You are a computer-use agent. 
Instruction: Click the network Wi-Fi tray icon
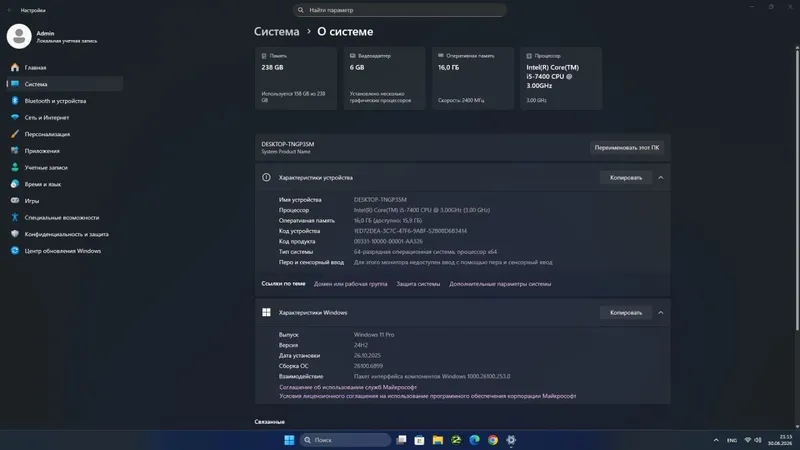[x=747, y=440]
